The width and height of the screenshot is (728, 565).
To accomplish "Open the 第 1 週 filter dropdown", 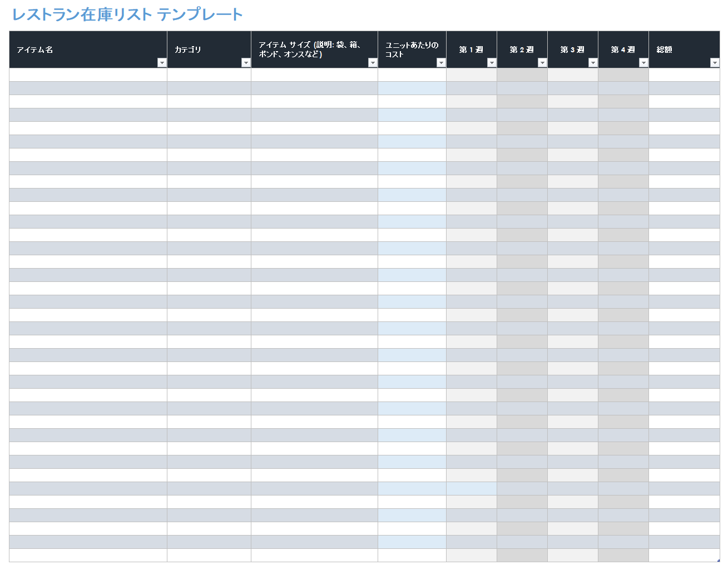I will [492, 63].
